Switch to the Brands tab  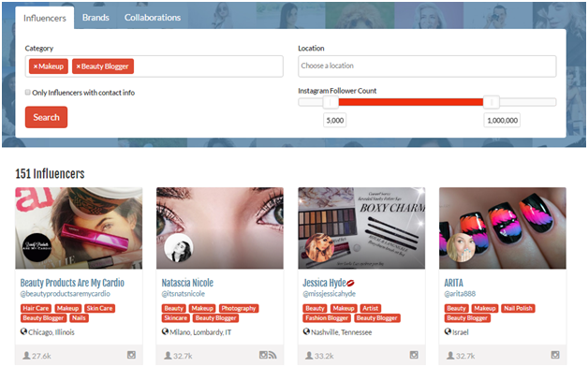tap(96, 18)
